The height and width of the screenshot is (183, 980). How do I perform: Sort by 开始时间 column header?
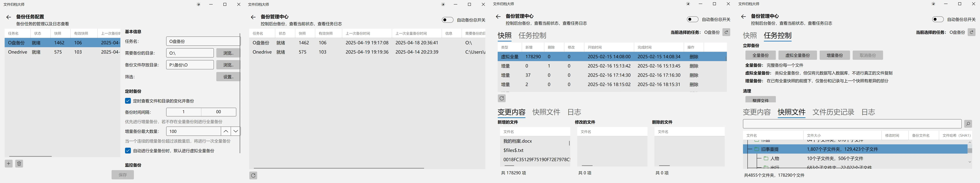click(x=609, y=47)
